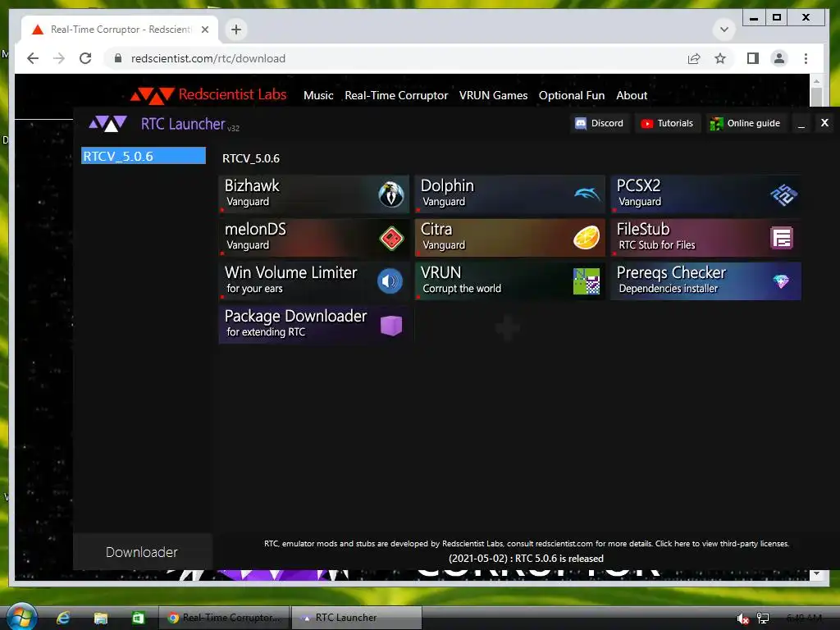
Task: Go forward in browser history
Action: click(x=59, y=58)
